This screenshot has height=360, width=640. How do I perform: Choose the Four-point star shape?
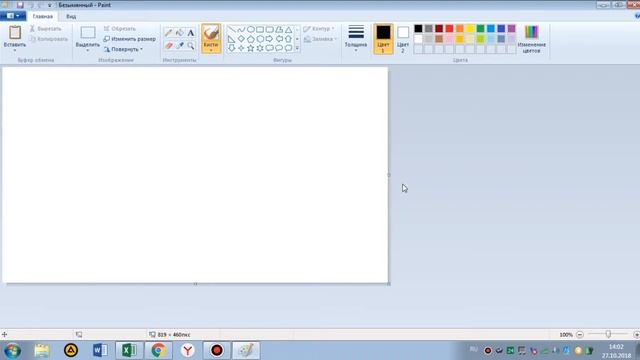click(x=241, y=48)
